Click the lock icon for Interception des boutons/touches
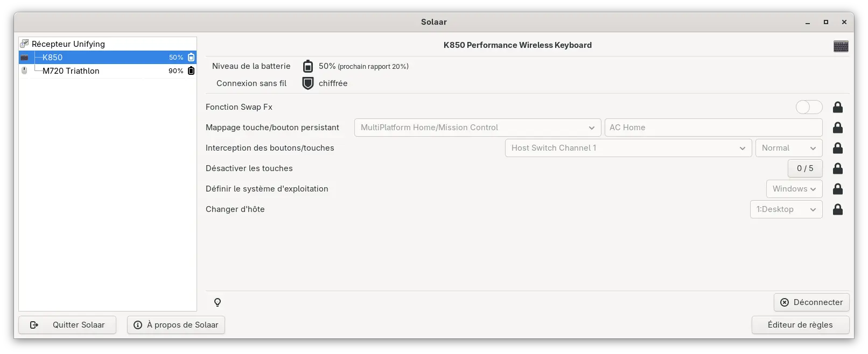This screenshot has width=868, height=354. 837,148
